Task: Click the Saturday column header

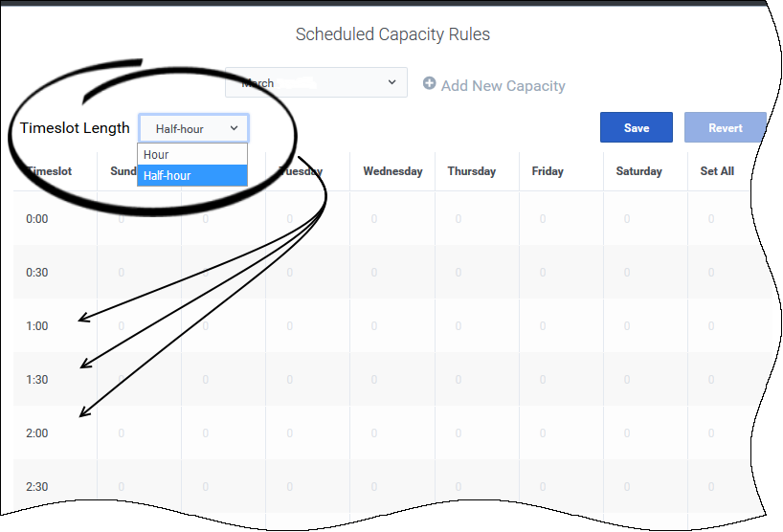Action: tap(638, 171)
